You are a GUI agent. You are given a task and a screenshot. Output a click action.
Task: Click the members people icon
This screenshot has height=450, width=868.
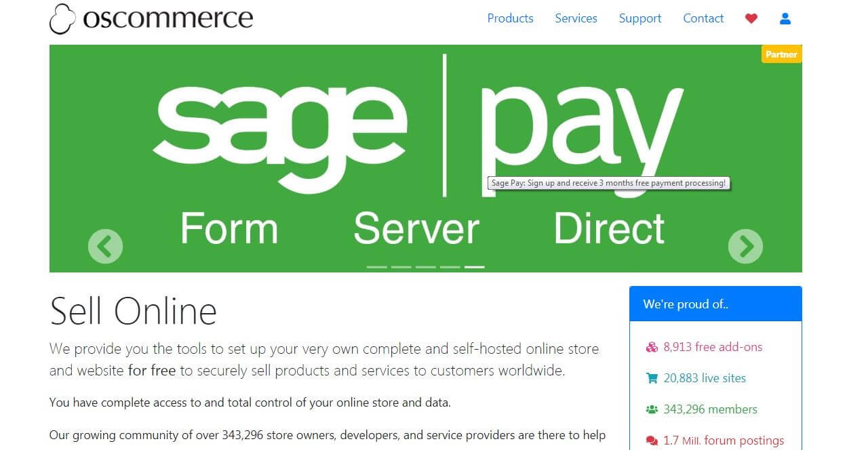pyautogui.click(x=652, y=410)
